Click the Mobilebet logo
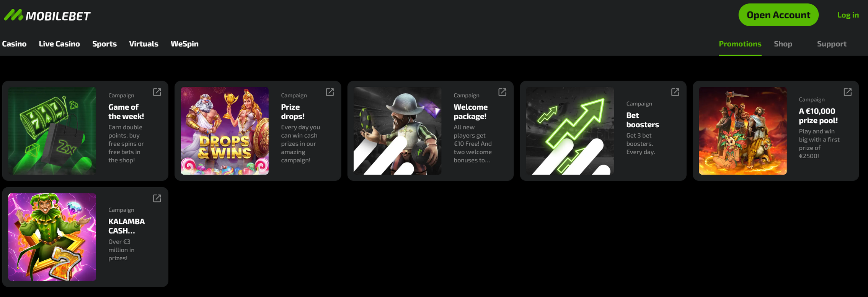 click(x=47, y=15)
